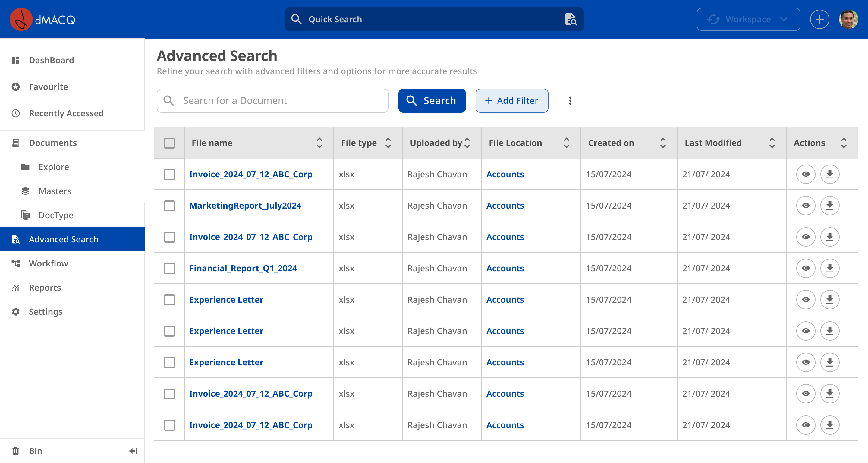
Task: Open the Reports sidebar item
Action: coord(45,288)
